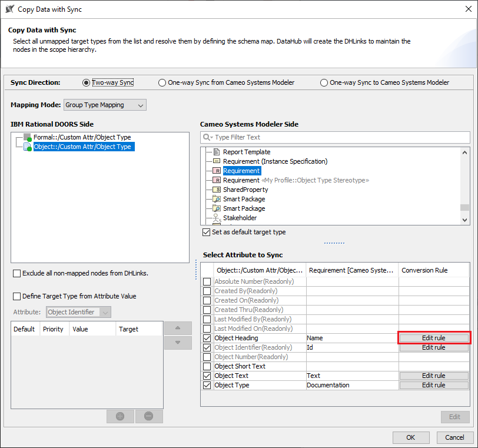
Task: Click the move up arrow button
Action: click(x=178, y=328)
